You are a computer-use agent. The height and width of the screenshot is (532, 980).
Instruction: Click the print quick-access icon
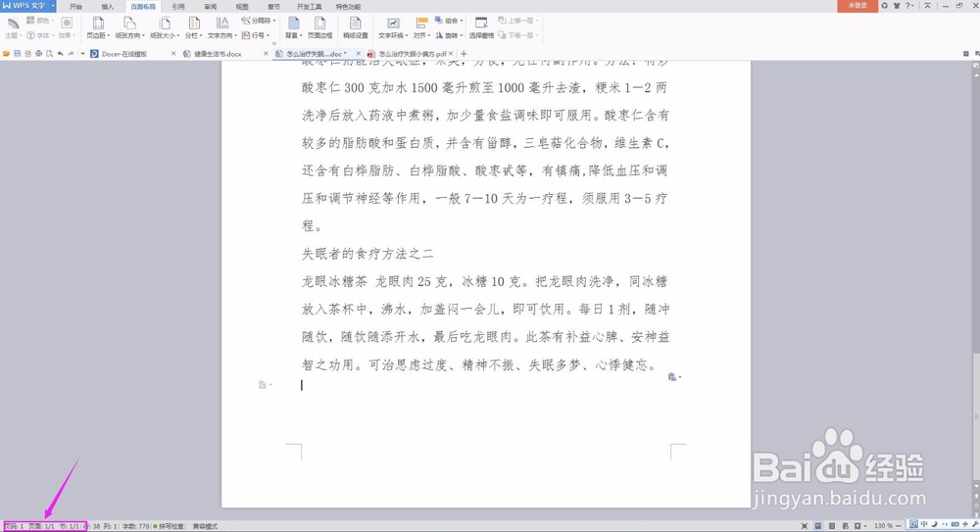39,54
